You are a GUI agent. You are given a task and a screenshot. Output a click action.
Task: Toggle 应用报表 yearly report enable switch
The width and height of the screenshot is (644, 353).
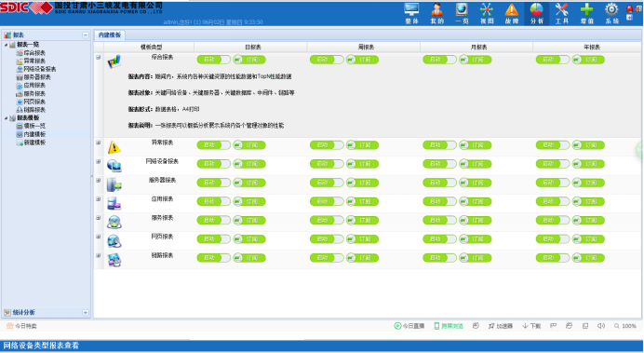click(x=553, y=201)
